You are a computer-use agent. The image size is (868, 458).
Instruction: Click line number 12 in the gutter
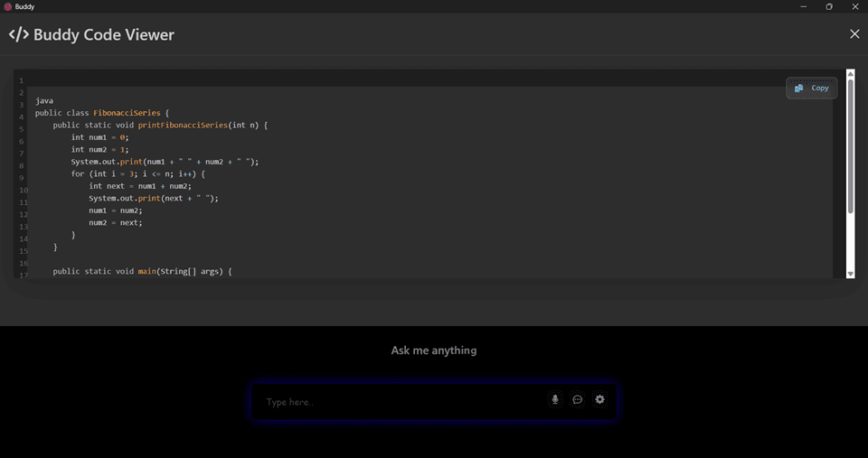[x=23, y=214]
